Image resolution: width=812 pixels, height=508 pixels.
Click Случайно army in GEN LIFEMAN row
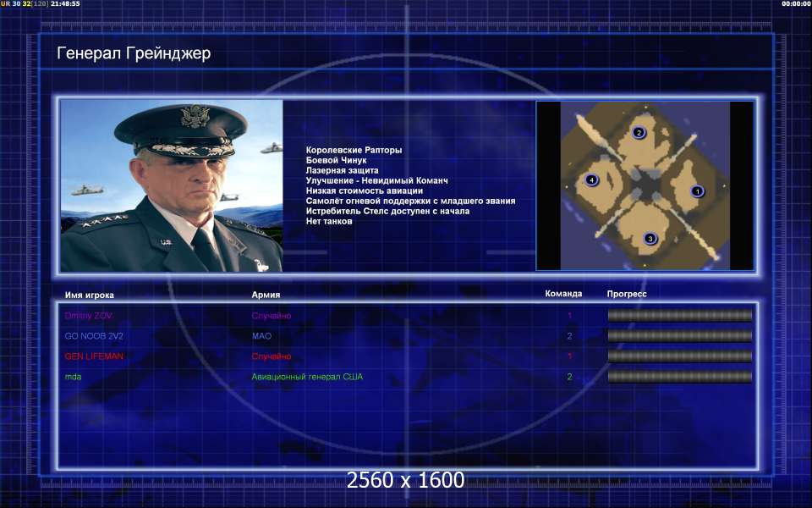click(x=272, y=356)
